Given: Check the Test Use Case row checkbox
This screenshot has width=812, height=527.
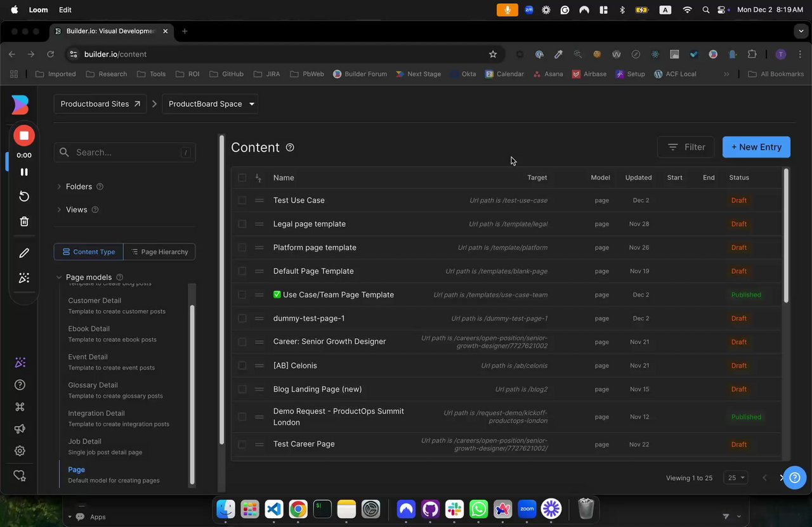Looking at the screenshot, I should (242, 200).
